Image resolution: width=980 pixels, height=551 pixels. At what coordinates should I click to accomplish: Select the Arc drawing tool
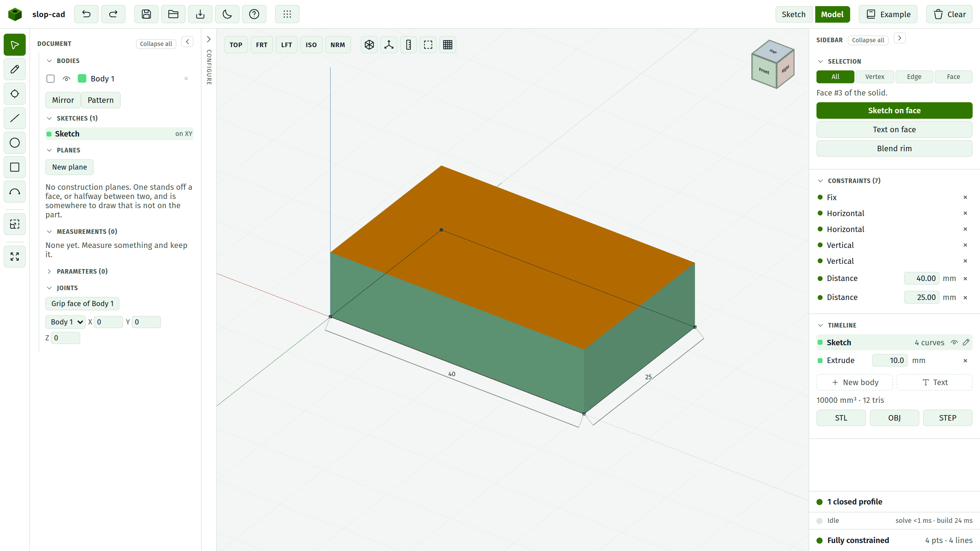(15, 192)
